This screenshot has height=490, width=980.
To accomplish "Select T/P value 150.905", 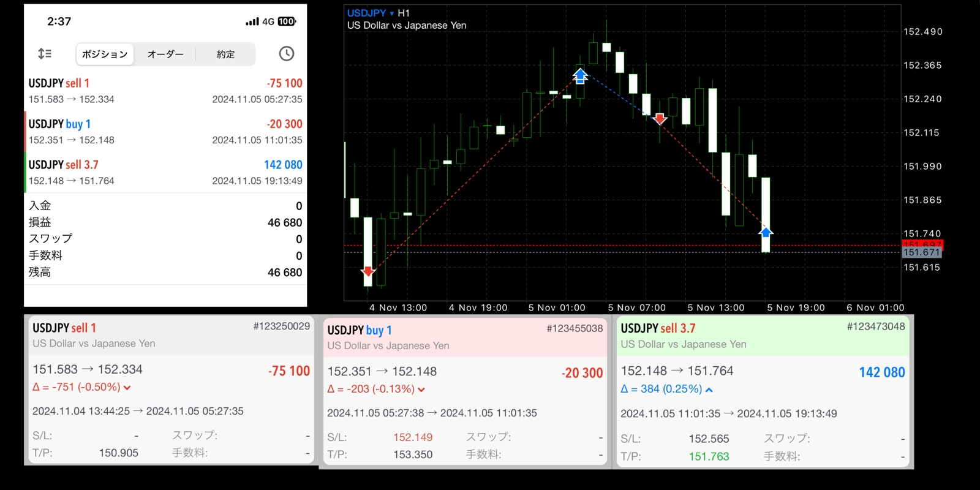I will tap(119, 453).
